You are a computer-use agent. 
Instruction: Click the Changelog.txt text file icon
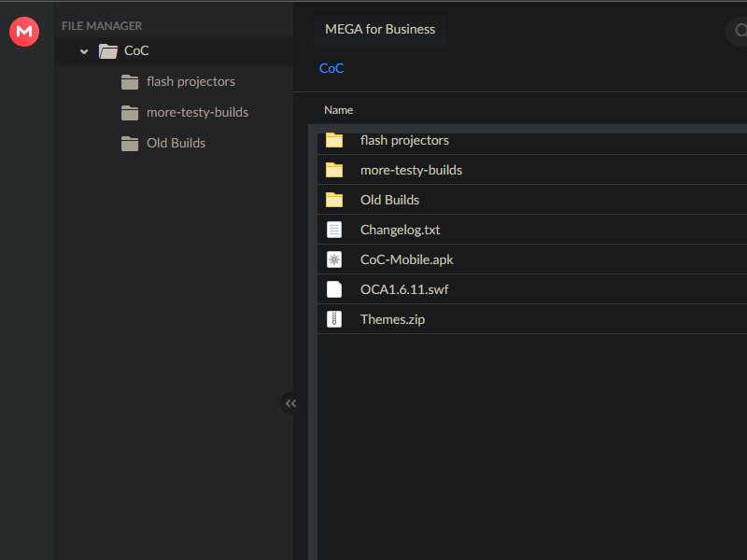tap(334, 230)
